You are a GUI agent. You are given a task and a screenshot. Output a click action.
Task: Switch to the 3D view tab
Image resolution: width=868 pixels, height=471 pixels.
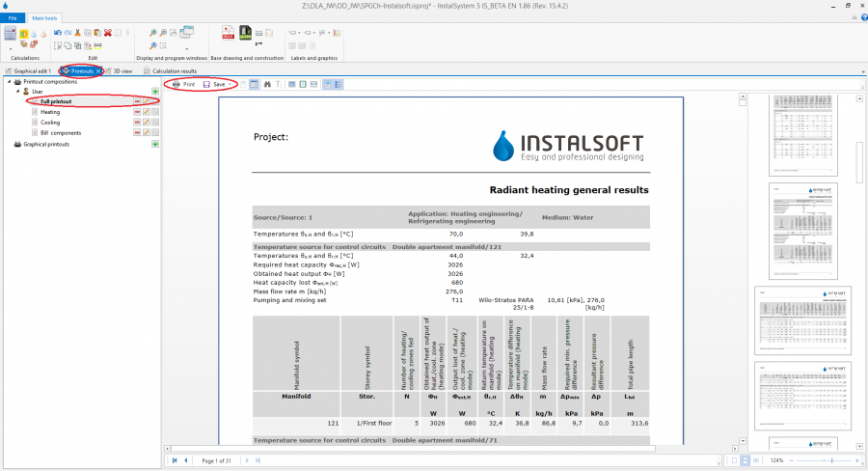122,70
